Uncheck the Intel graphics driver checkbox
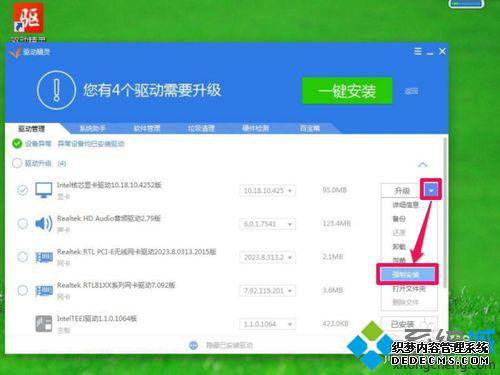Screen dimensions: 500x375 22,190
